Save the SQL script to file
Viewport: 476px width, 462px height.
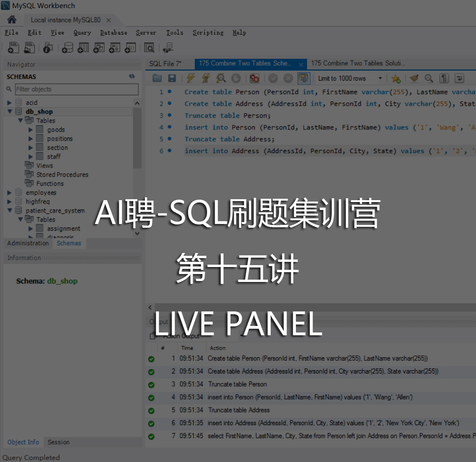tap(172, 78)
